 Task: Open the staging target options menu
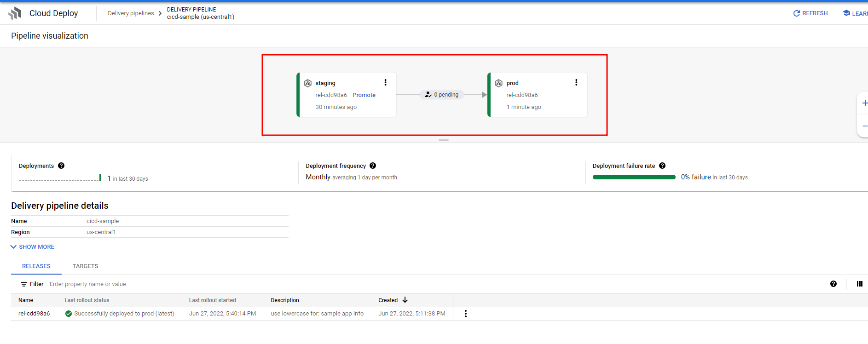pos(385,82)
